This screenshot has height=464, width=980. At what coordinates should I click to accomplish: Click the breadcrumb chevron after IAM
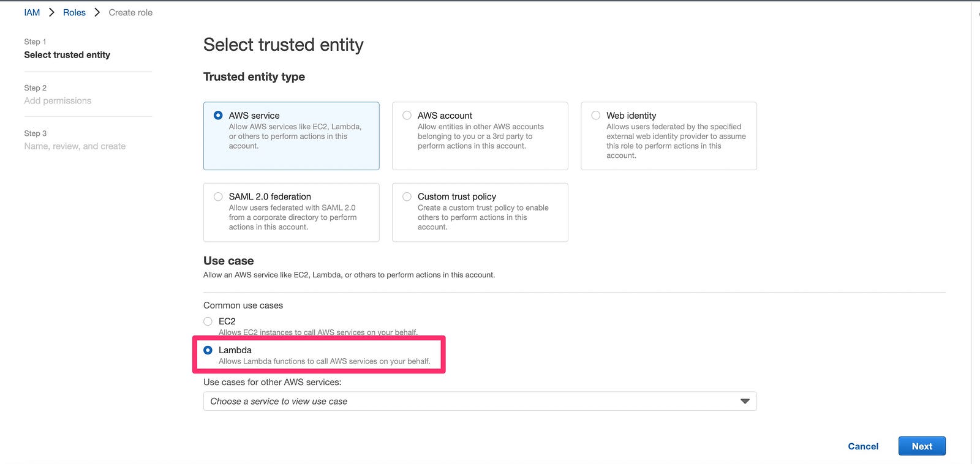[52, 12]
